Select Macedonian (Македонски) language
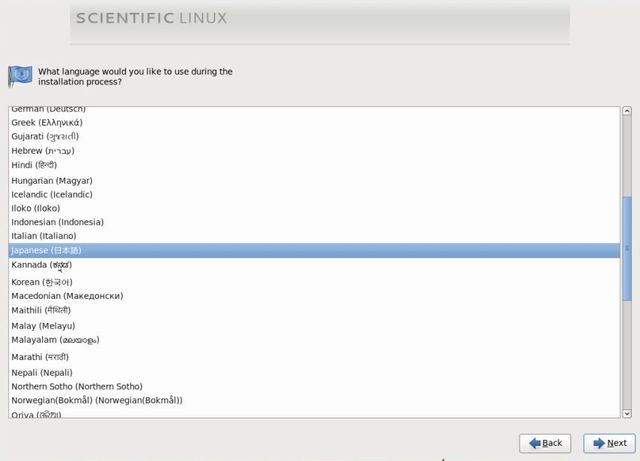 pyautogui.click(x=67, y=296)
